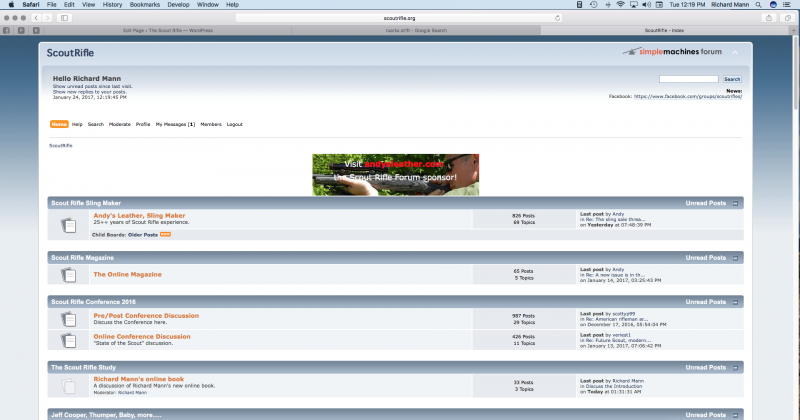Image resolution: width=800 pixels, height=420 pixels.
Task: Show unread posts since last visit
Action: [92, 86]
